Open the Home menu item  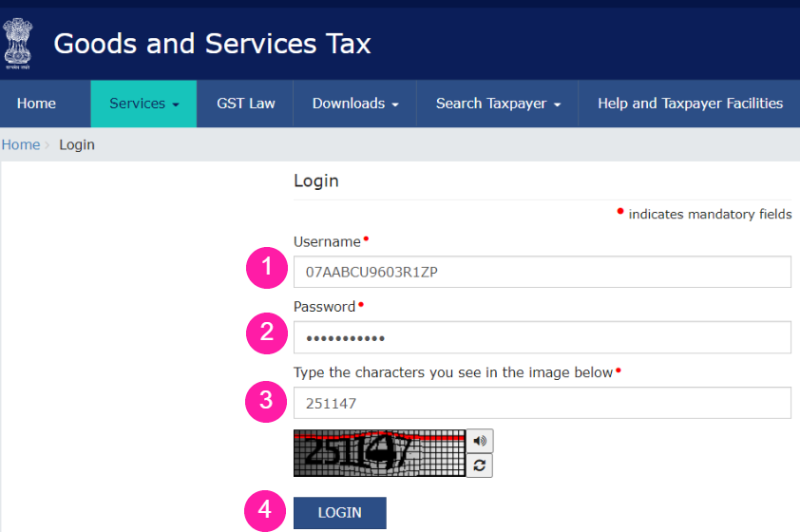coord(36,104)
